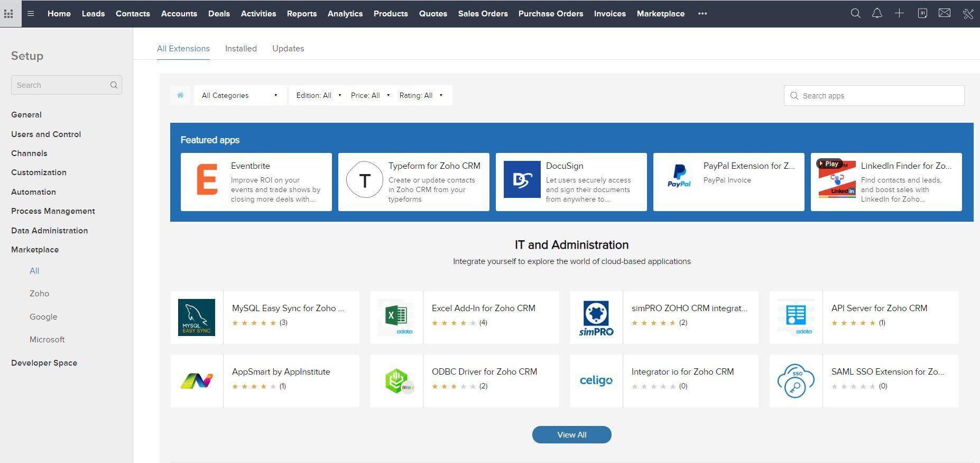This screenshot has height=463, width=980.
Task: Open the search magnifier in top bar
Action: 855,14
